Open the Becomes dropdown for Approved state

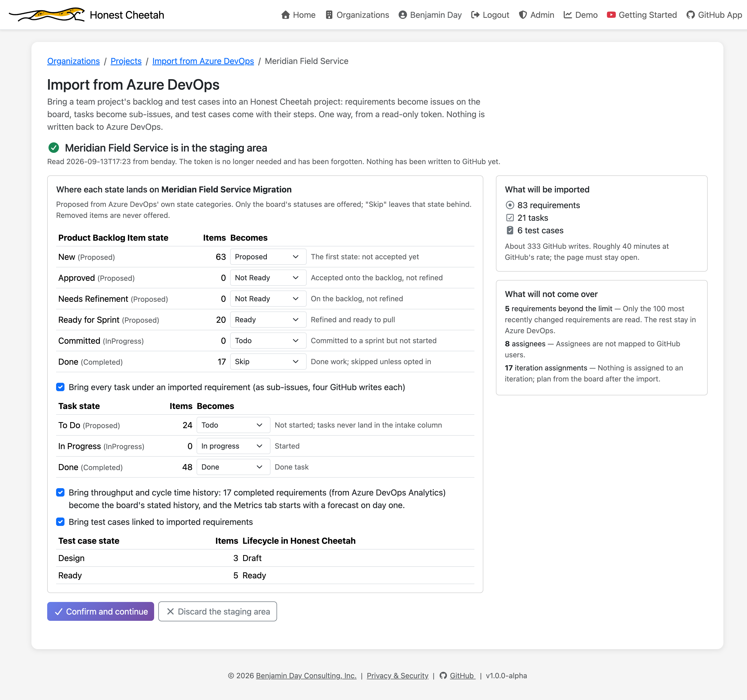click(268, 278)
